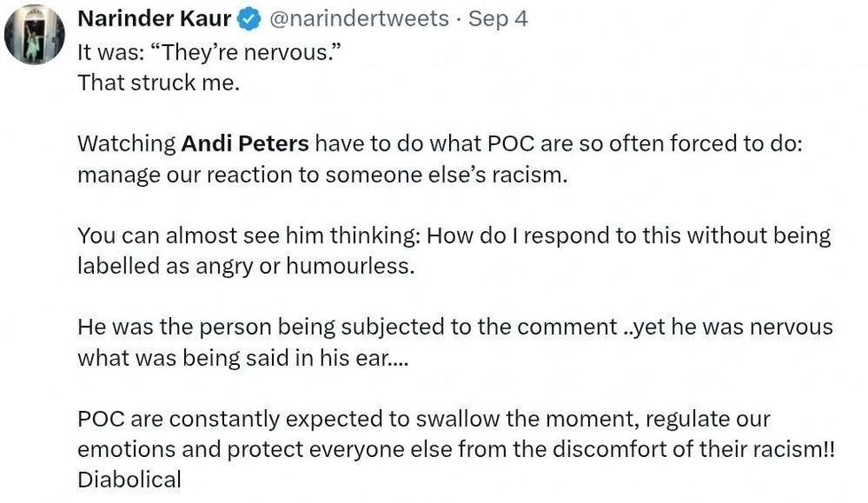Click the blue verified badge icon
This screenshot has width=868, height=503.
point(249,19)
